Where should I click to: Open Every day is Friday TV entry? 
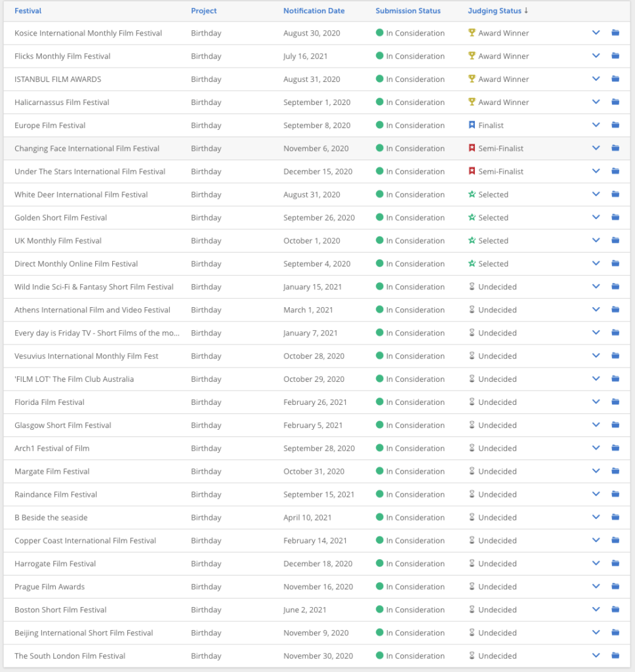coord(97,333)
